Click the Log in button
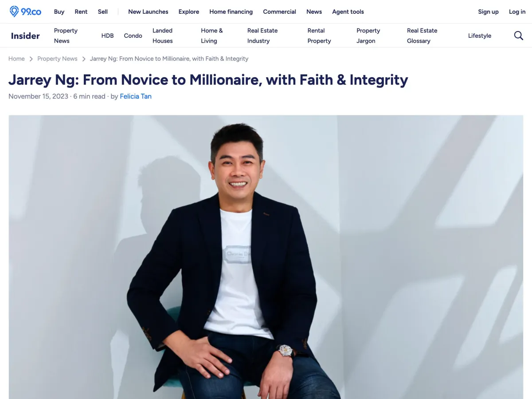The image size is (532, 399). coord(517,12)
